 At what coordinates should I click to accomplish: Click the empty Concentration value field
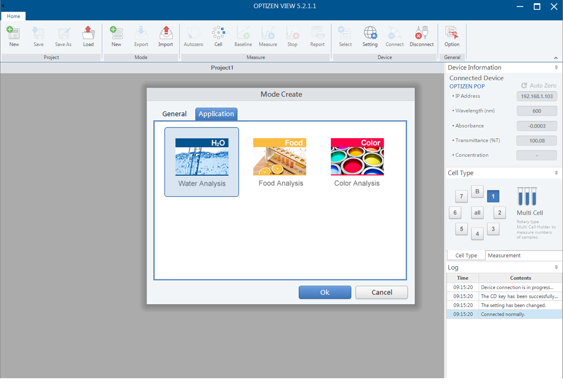(x=537, y=155)
